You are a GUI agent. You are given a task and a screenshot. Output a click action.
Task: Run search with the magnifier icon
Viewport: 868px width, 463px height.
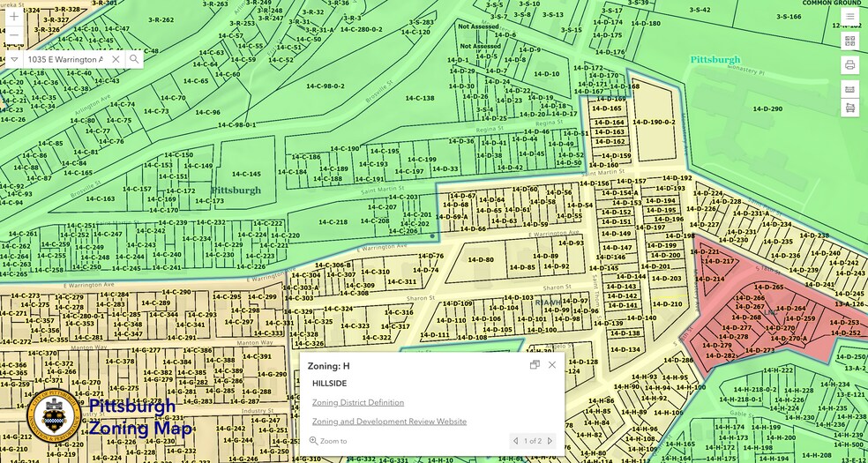tap(134, 59)
